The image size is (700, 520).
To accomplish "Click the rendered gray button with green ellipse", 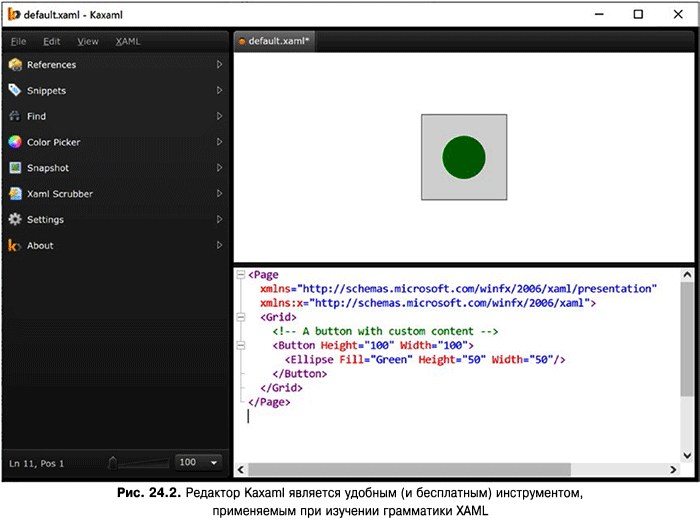I will [x=463, y=157].
